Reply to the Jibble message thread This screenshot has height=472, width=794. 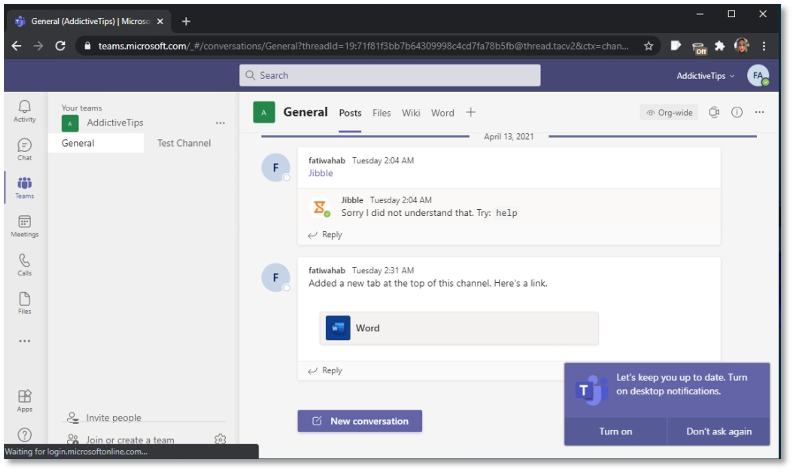click(x=325, y=234)
